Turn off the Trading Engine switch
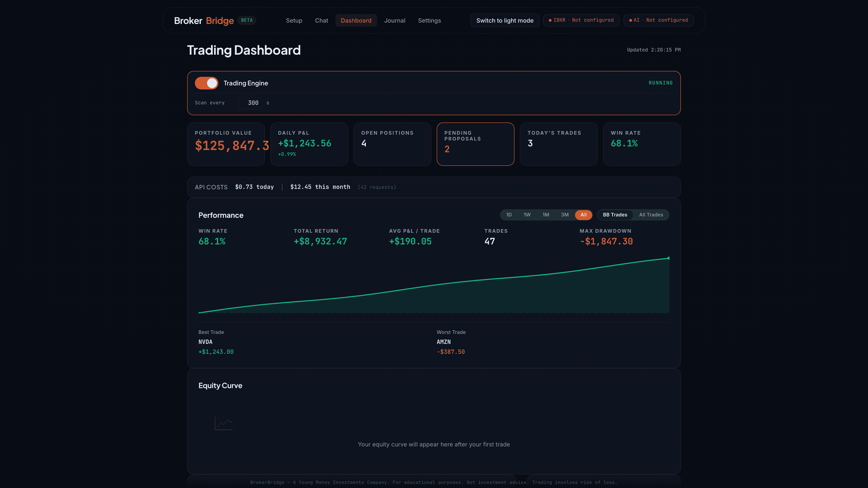The width and height of the screenshot is (868, 488). click(206, 83)
